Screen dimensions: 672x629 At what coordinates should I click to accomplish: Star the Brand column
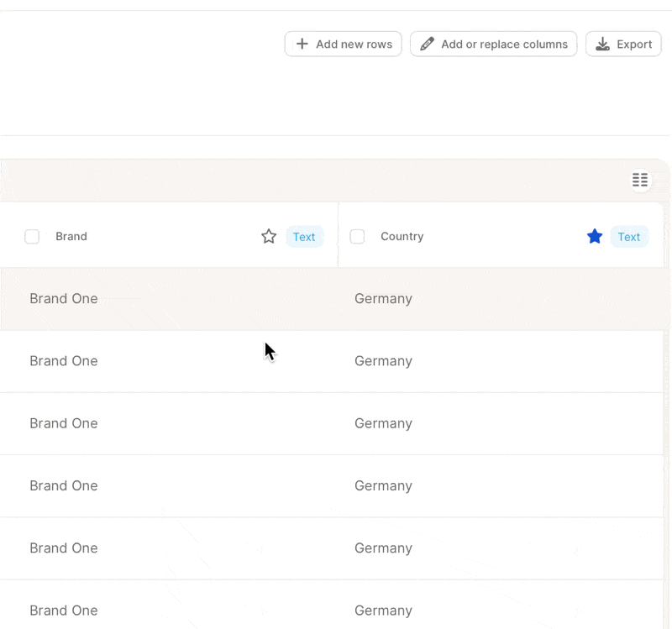point(269,237)
